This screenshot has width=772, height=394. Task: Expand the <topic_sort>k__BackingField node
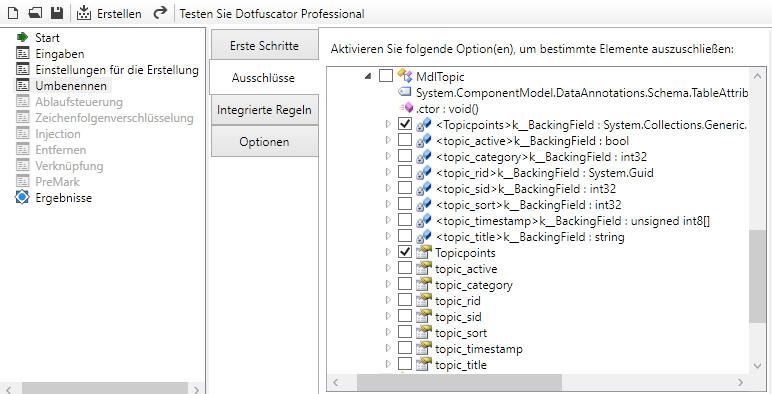tap(388, 204)
